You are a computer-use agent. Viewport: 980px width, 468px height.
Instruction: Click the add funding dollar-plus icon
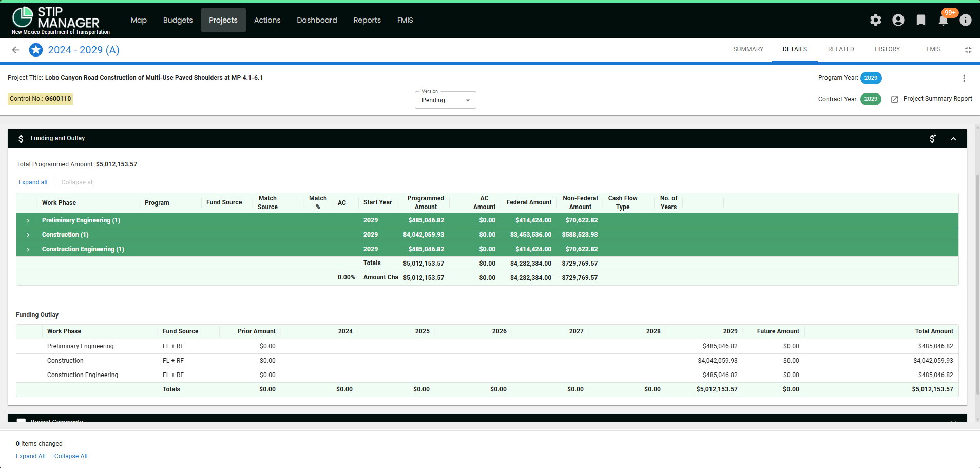point(933,139)
